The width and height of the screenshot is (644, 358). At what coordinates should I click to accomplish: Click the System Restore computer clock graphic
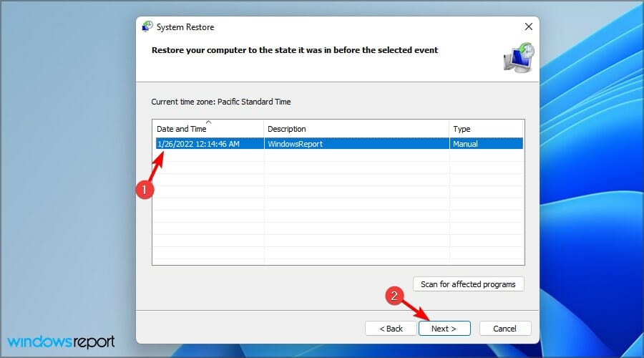click(519, 58)
